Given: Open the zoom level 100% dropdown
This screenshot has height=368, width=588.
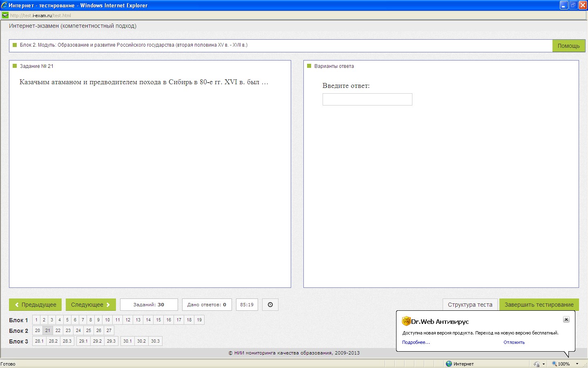Looking at the screenshot, I should 577,364.
